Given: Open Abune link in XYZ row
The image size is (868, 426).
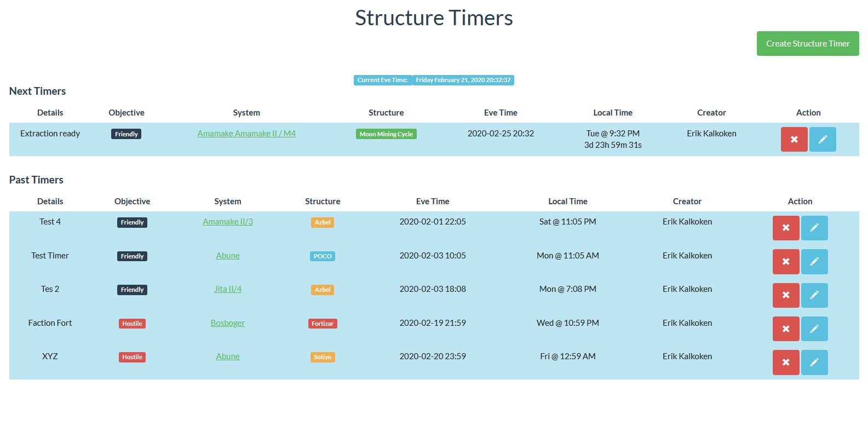Looking at the screenshot, I should [x=227, y=356].
